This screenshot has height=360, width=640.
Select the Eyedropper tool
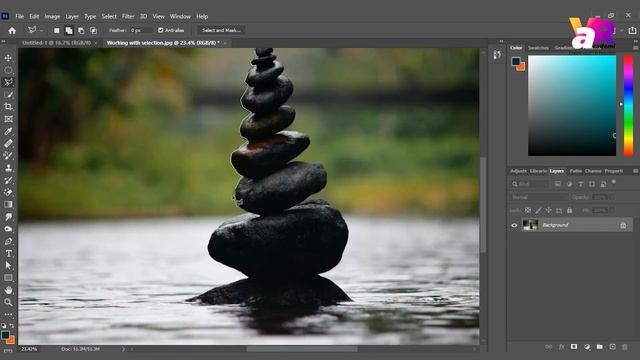click(x=8, y=131)
